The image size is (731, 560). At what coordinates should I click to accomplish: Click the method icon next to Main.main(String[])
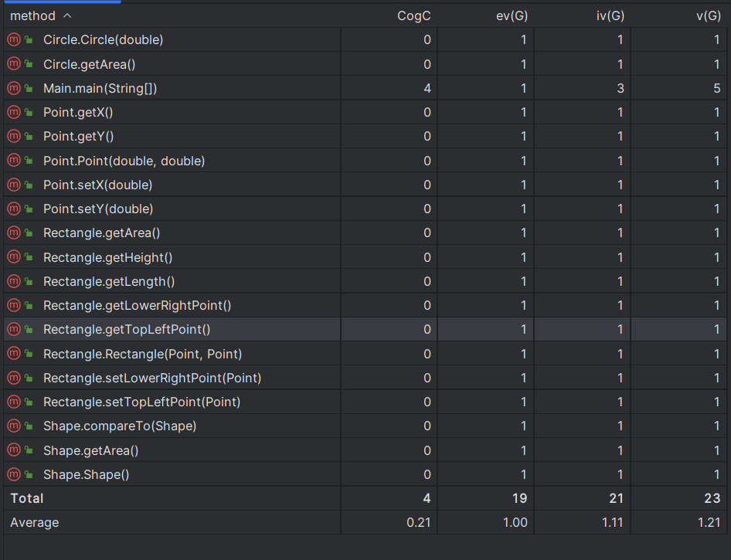point(13,88)
